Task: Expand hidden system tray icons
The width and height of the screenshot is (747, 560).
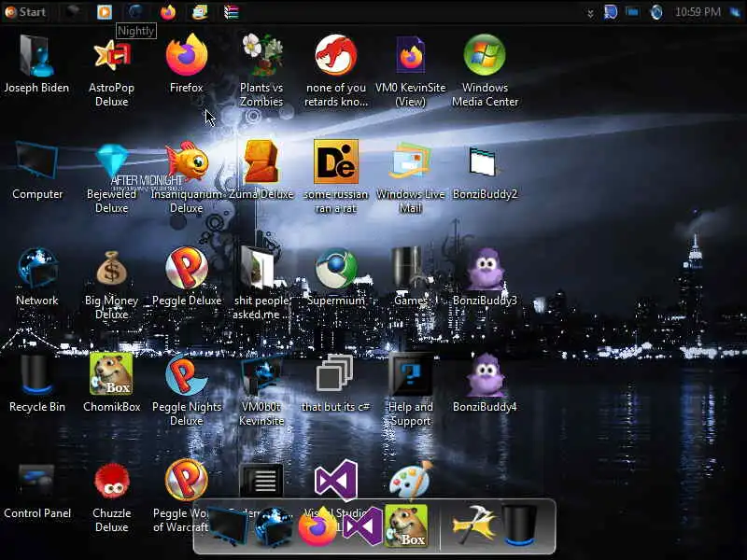Action: (590, 13)
